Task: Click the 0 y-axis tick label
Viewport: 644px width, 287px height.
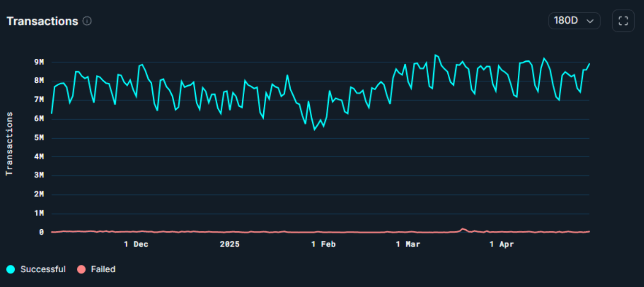Action: coord(42,232)
